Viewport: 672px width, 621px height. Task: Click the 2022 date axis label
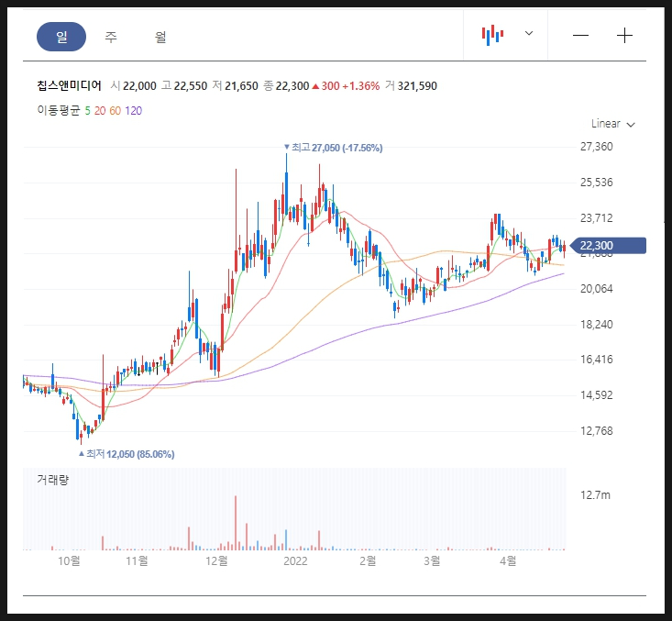click(x=295, y=561)
